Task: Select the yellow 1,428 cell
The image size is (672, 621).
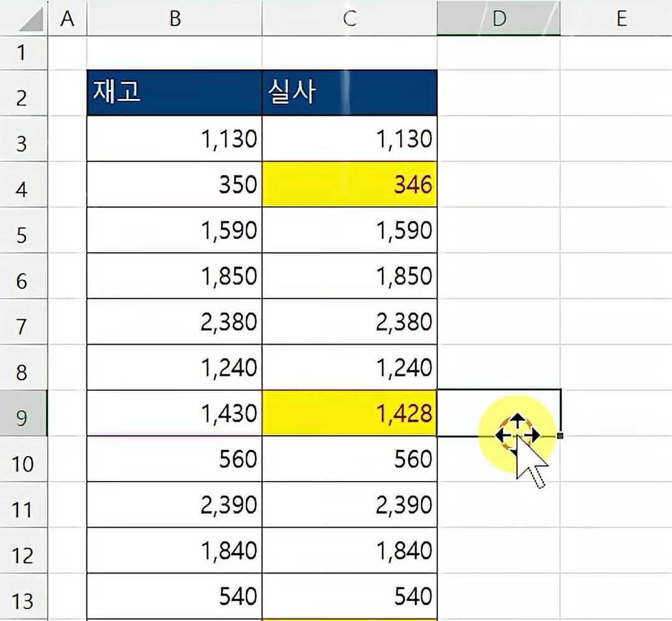Action: click(x=349, y=413)
